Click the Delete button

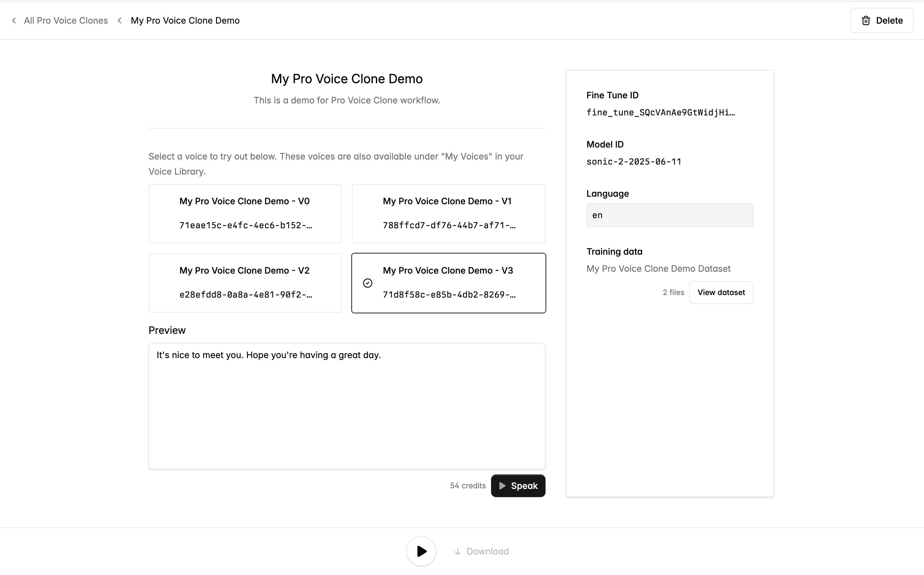click(x=881, y=20)
